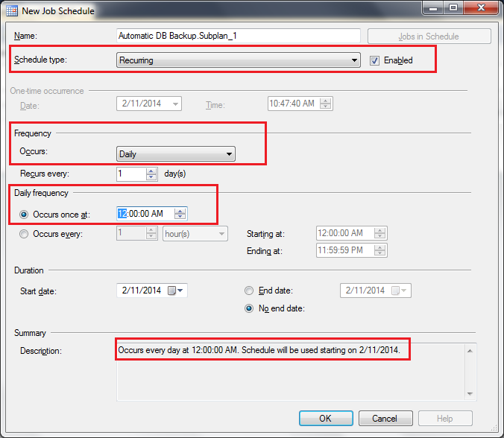Image resolution: width=504 pixels, height=438 pixels.
Task: Click the Recurs every number field
Action: pos(130,174)
